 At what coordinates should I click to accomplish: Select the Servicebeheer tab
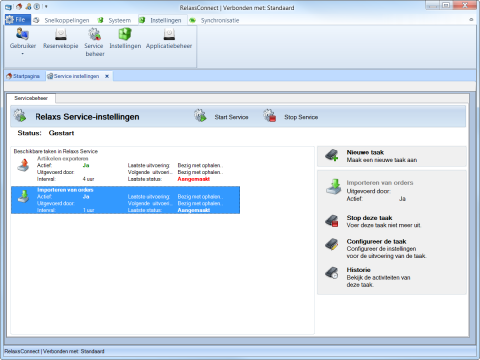pos(31,98)
